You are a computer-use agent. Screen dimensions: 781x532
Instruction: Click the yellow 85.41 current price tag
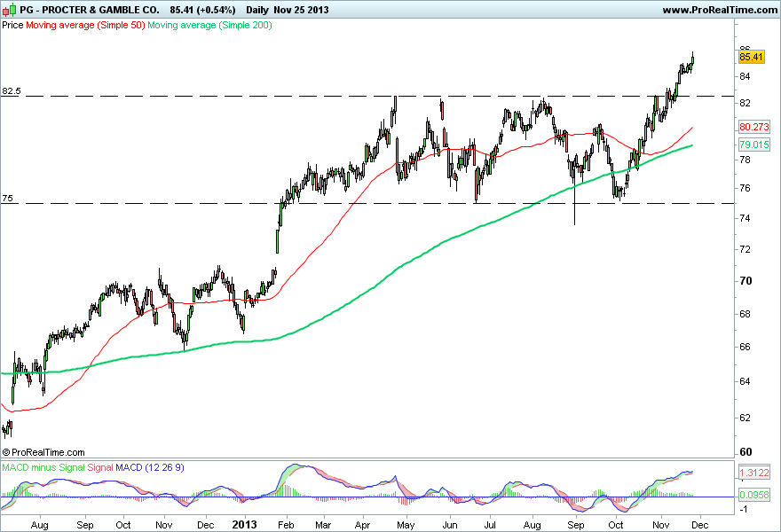pyautogui.click(x=751, y=57)
